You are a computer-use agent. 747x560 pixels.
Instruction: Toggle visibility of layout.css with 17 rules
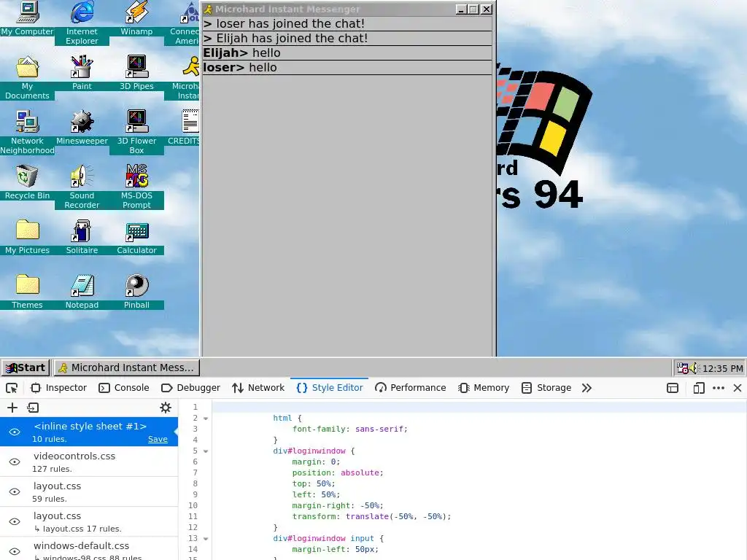(15, 522)
